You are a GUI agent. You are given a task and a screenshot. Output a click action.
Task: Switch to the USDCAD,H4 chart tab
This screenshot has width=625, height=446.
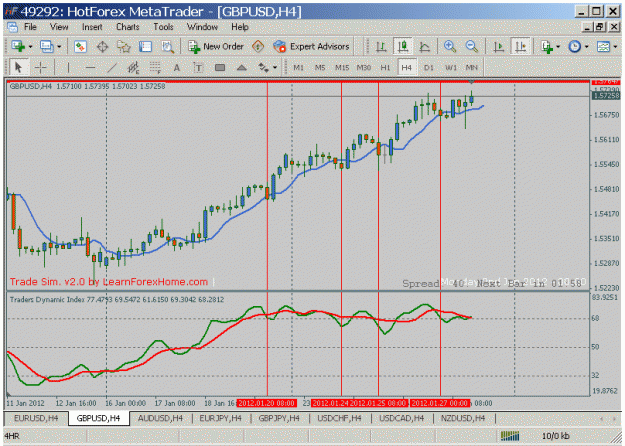coord(401,418)
